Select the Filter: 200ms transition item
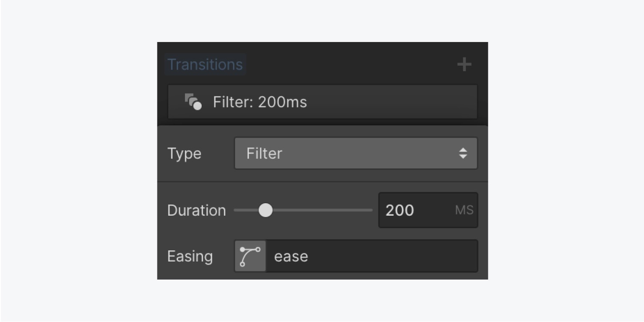 (322, 102)
